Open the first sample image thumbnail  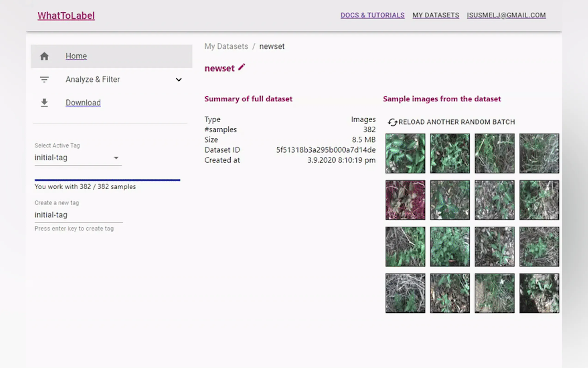[x=405, y=153]
